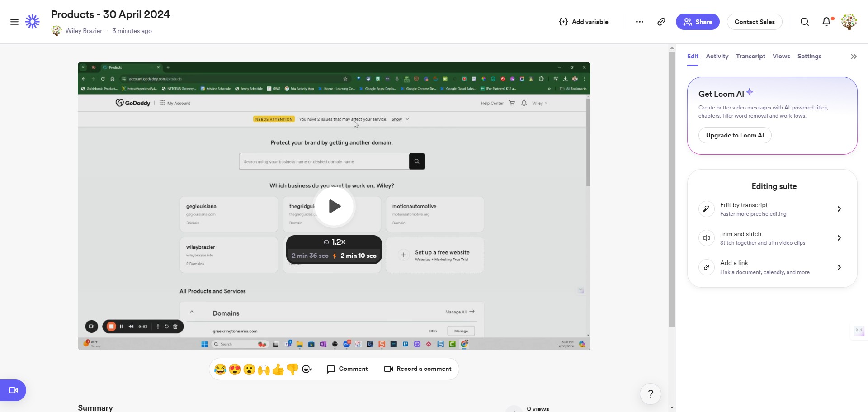Click the 1.2x playback speed indicator
Screen dimensions: 868x412
(x=335, y=242)
